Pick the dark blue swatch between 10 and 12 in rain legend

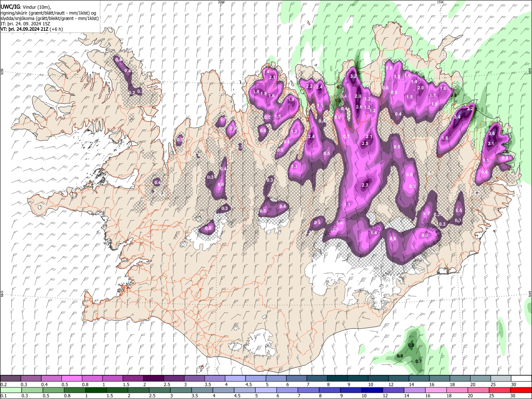tap(371, 390)
